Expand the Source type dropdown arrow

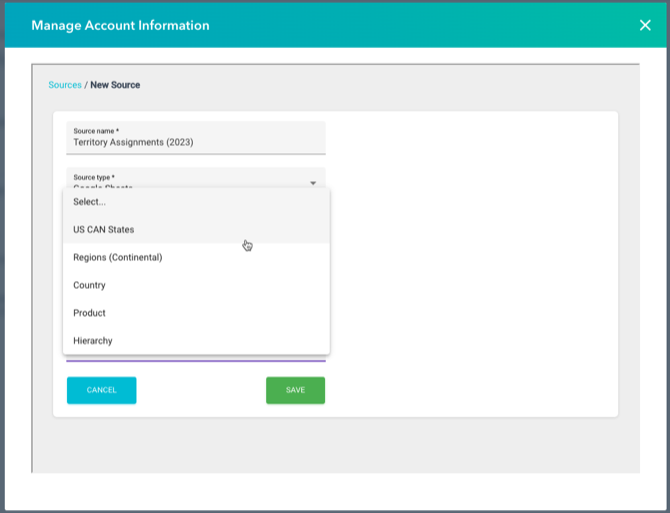click(x=313, y=183)
